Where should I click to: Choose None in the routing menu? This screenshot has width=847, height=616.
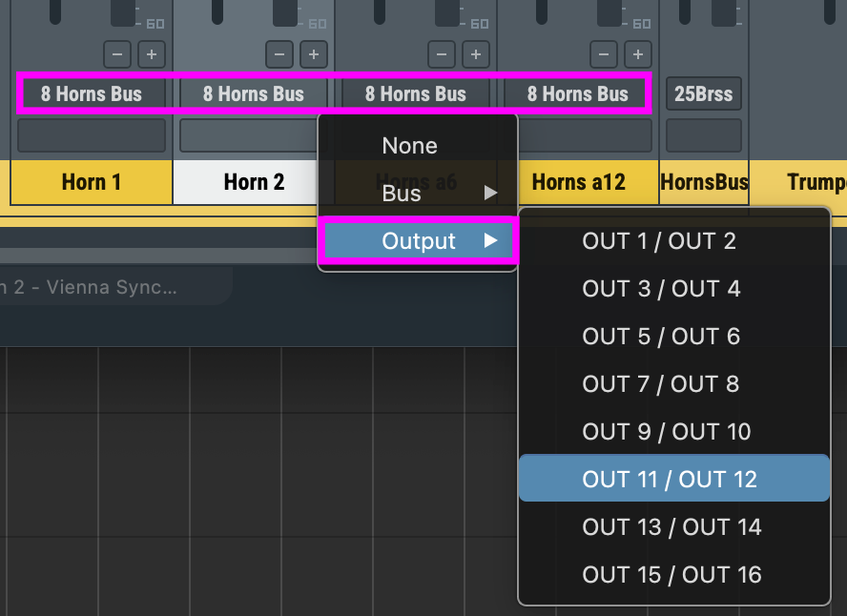[409, 146]
